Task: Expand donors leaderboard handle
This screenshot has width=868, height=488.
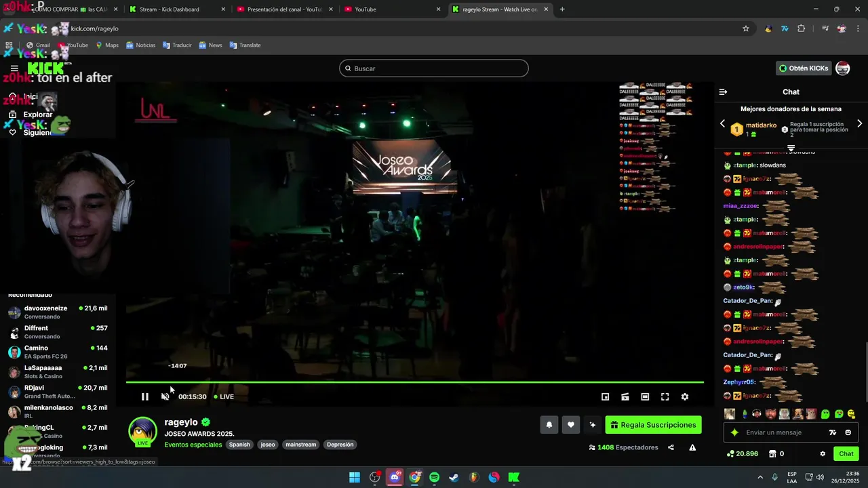Action: tap(791, 147)
